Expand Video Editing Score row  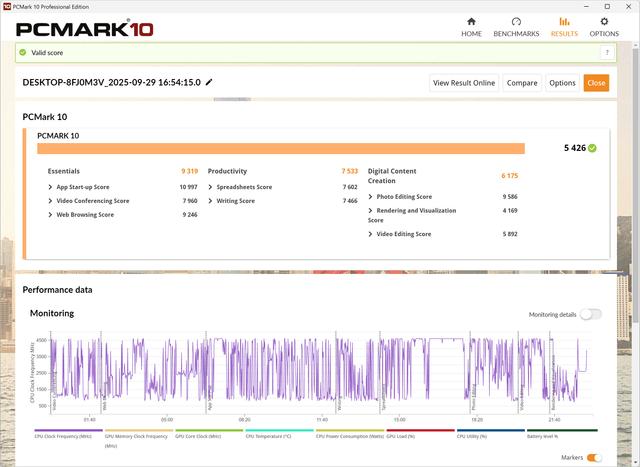370,234
